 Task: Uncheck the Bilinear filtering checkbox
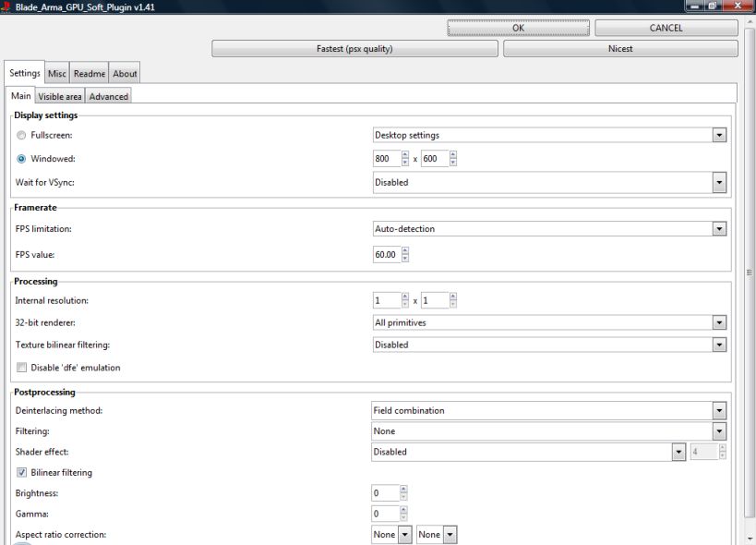pos(21,473)
